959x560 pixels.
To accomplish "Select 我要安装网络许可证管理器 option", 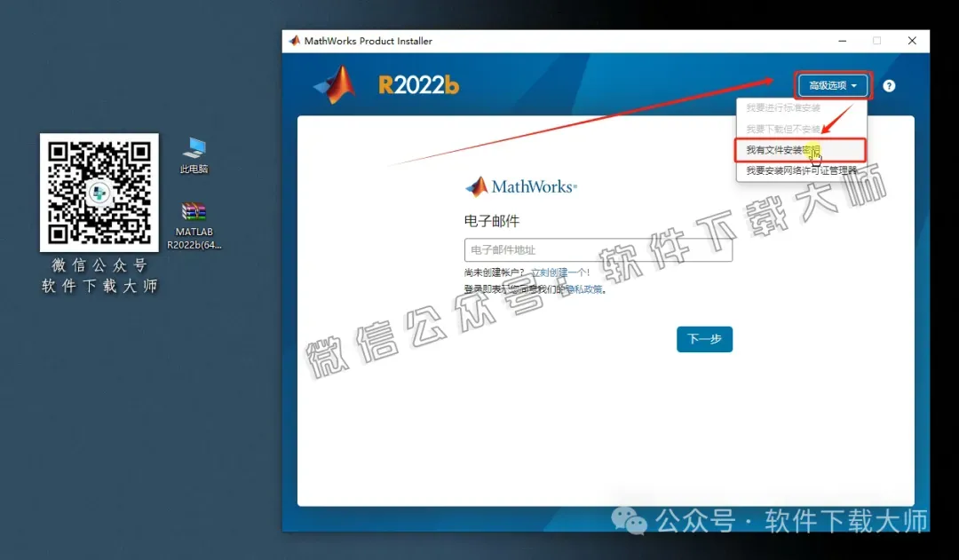I will tap(801, 170).
